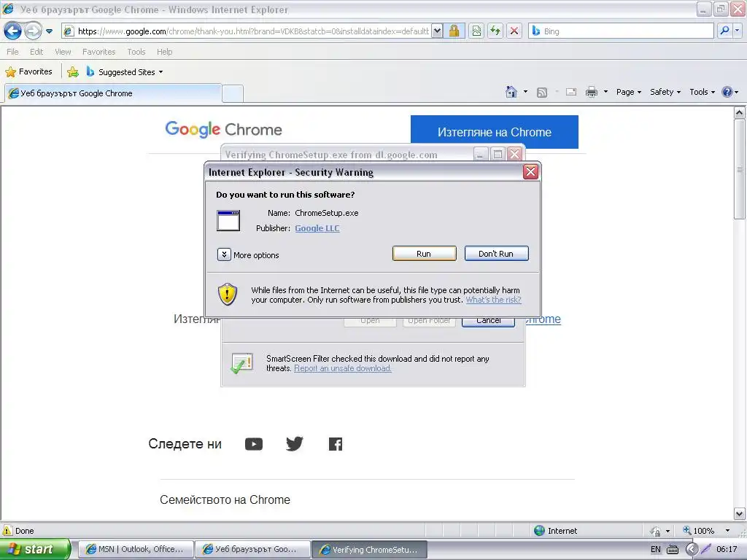Image resolution: width=747 pixels, height=560 pixels.
Task: Click the vertical scrollbar up arrow
Action: pyautogui.click(x=740, y=113)
